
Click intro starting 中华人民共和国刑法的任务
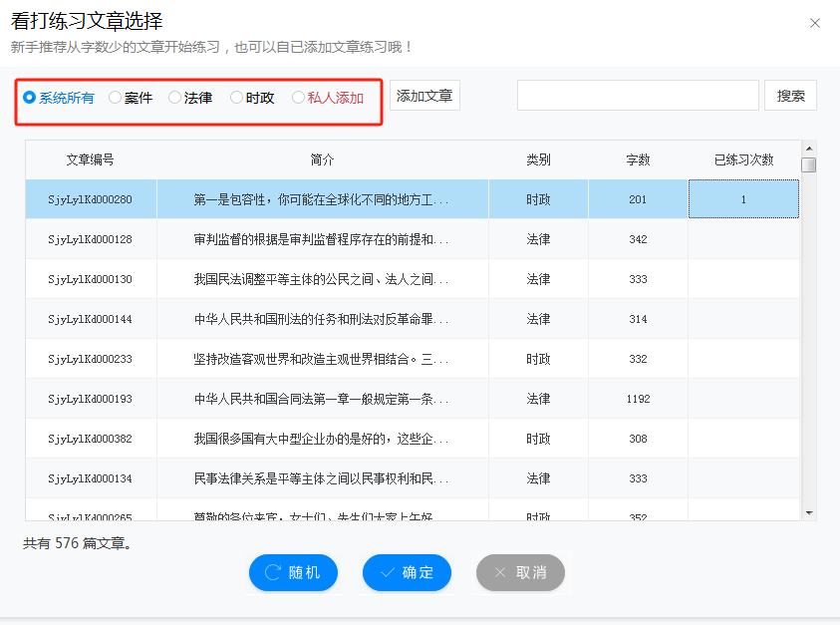pos(322,319)
